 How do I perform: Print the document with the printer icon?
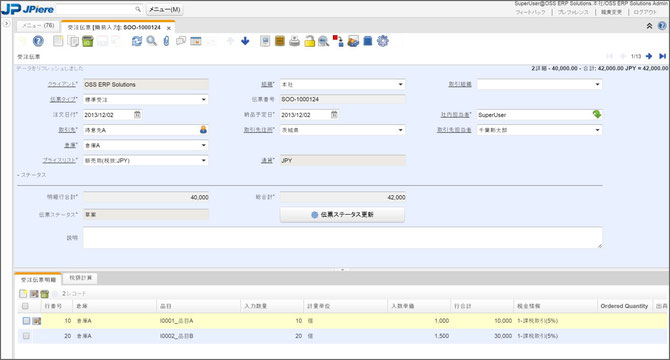click(294, 41)
